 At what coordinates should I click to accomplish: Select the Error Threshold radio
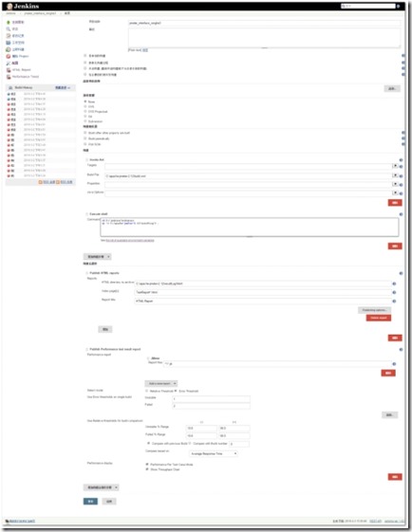[x=176, y=391]
